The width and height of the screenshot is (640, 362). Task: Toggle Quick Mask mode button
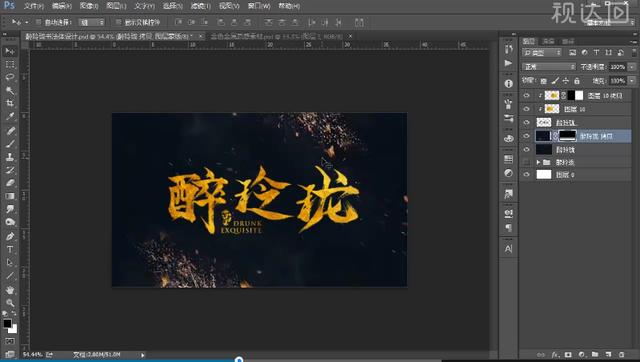pos(10,341)
